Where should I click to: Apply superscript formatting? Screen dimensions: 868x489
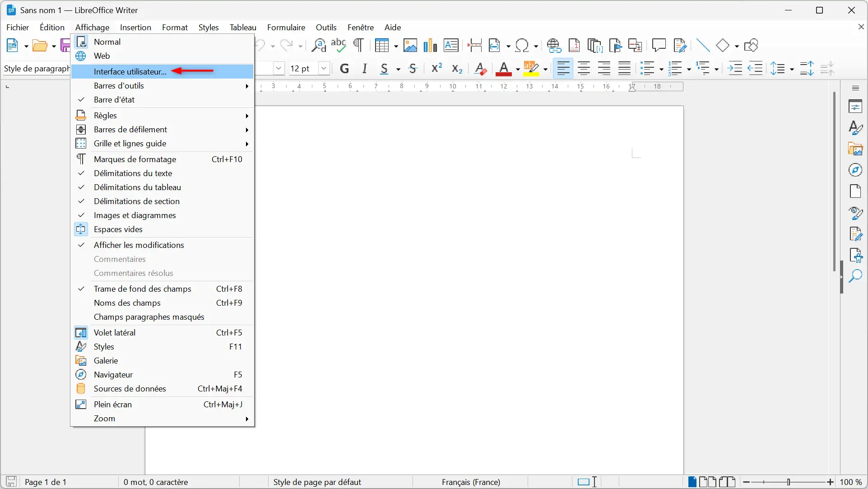pos(436,69)
